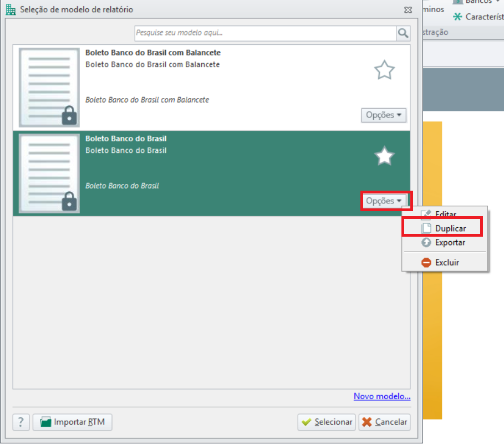Select the Boleto Banco do Brasil model thumbnail
This screenshot has width=504, height=444.
coord(49,173)
